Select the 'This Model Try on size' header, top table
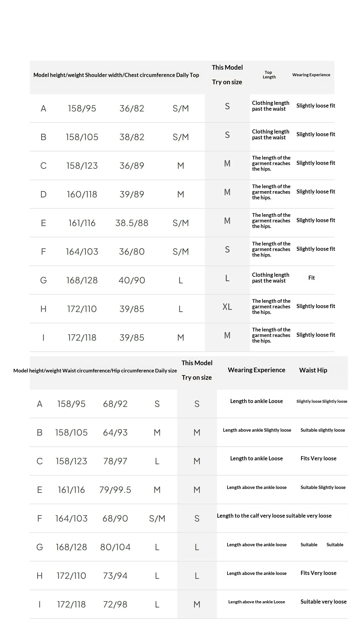The width and height of the screenshot is (364, 623). [x=227, y=75]
